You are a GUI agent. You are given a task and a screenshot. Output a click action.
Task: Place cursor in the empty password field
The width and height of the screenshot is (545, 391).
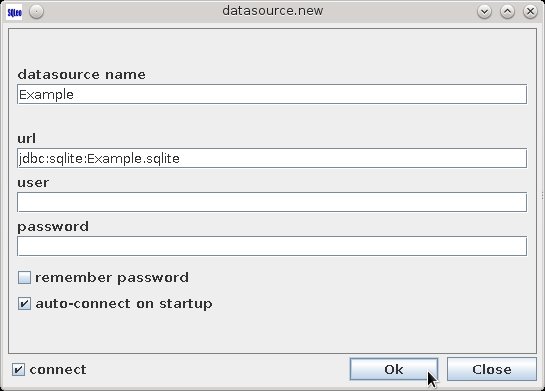(272, 246)
